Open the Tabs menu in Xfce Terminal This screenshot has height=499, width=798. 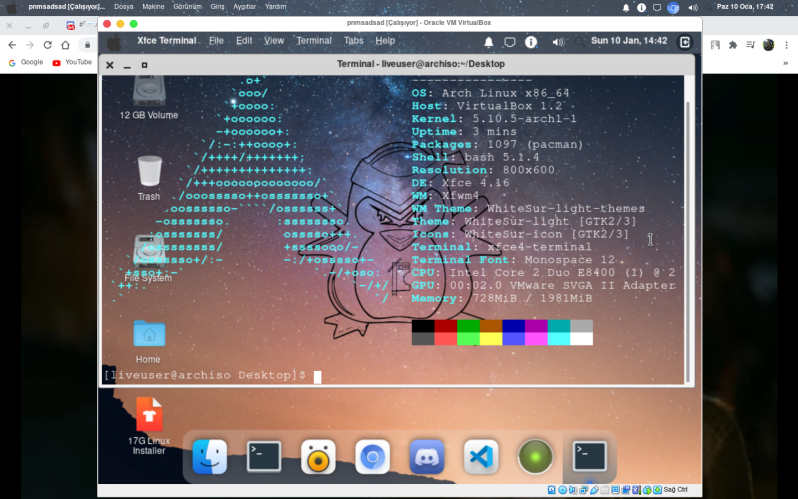pyautogui.click(x=353, y=41)
